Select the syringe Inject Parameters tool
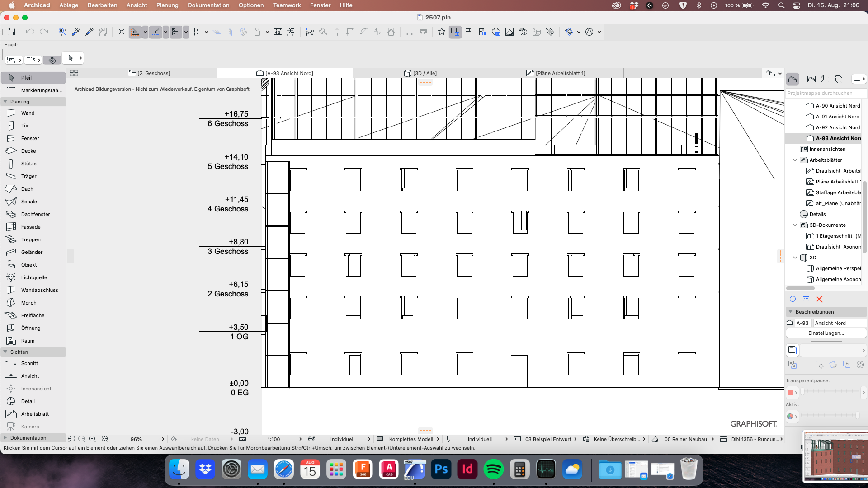The image size is (868, 488). 90,32
